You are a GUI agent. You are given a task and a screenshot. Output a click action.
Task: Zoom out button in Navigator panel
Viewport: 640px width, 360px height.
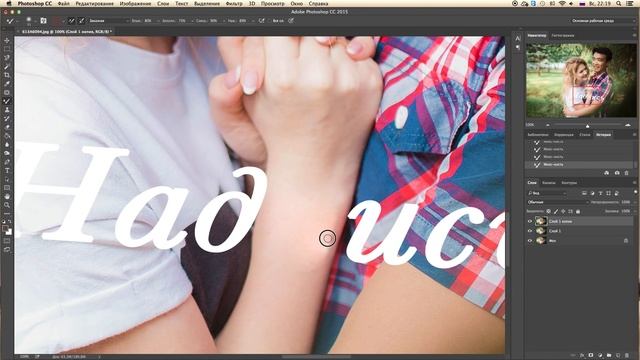tap(548, 125)
